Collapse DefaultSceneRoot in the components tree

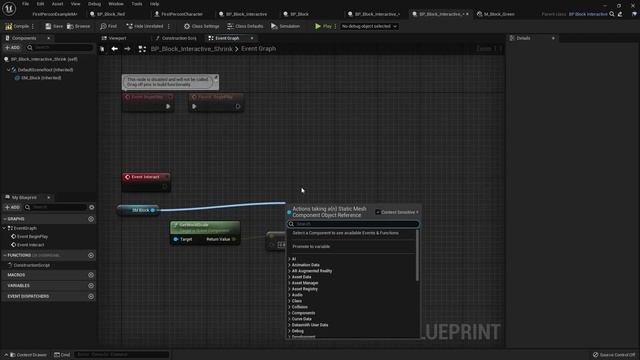pos(9,70)
